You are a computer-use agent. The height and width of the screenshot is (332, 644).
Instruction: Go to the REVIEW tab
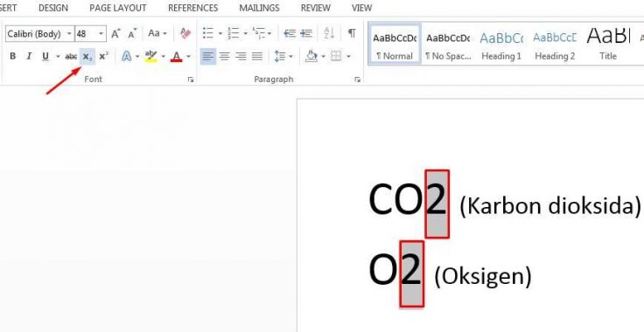(315, 8)
